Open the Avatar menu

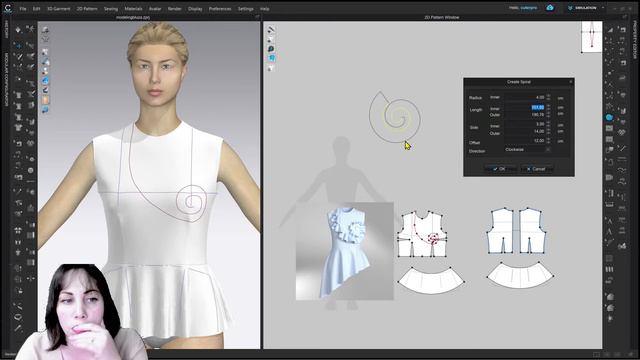pos(155,9)
